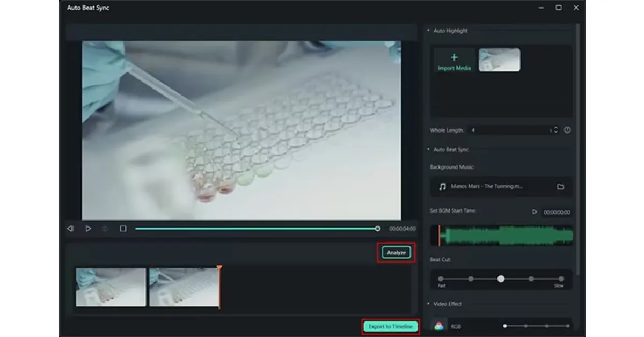644x337 pixels.
Task: Click the Import Media plus icon
Action: click(454, 57)
